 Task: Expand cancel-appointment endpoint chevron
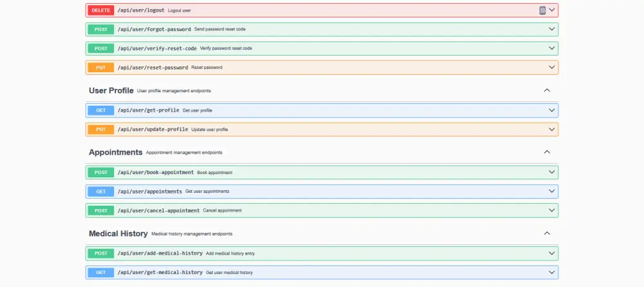click(x=552, y=210)
